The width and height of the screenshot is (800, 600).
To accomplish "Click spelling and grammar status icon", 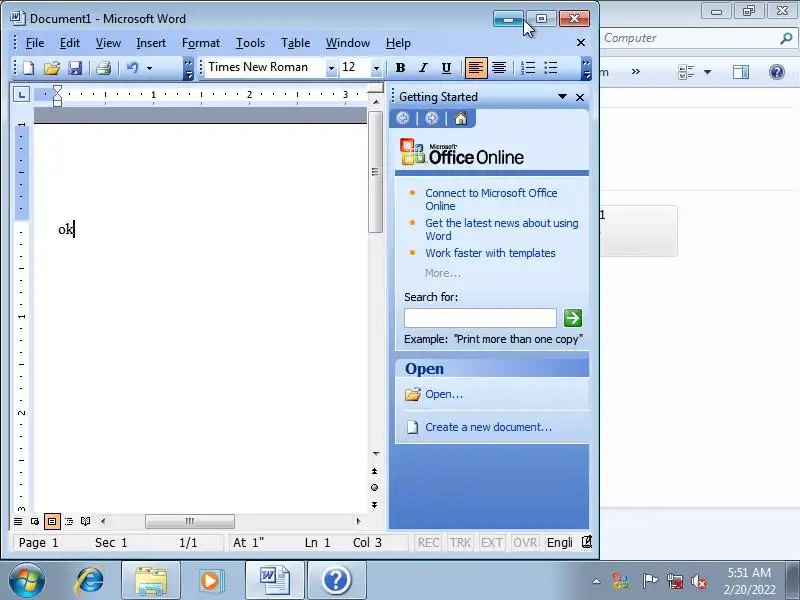I will point(587,542).
